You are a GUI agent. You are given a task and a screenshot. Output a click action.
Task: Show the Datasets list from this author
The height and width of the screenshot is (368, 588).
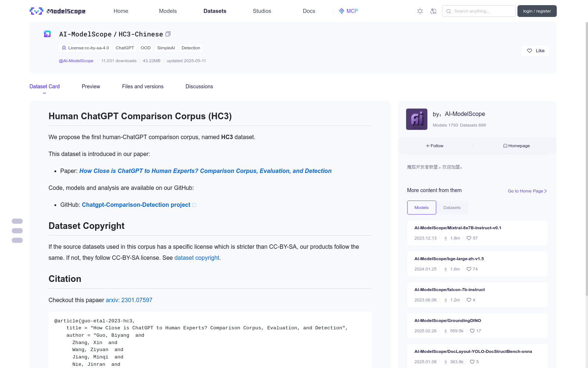coord(452,208)
